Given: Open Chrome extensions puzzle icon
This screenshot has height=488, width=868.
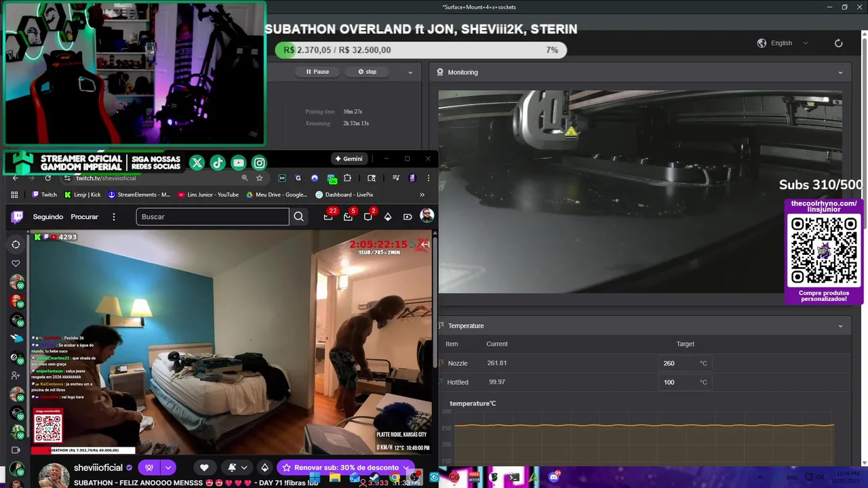Looking at the screenshot, I should pyautogui.click(x=347, y=178).
